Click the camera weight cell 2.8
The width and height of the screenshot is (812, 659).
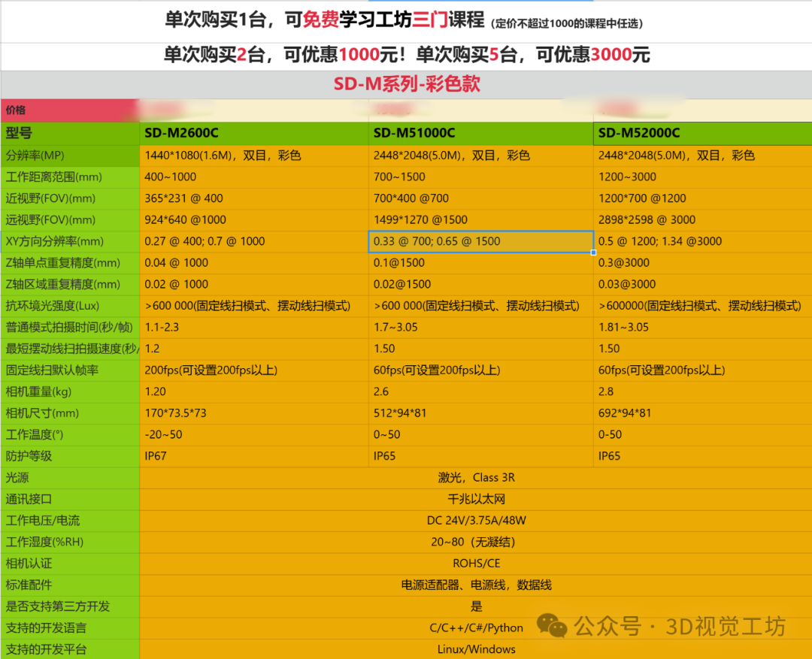(703, 392)
